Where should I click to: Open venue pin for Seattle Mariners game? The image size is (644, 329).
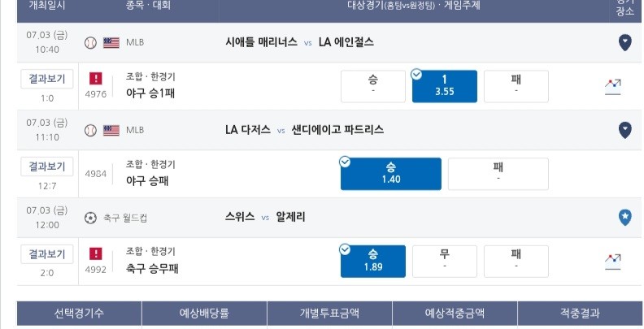coord(624,43)
